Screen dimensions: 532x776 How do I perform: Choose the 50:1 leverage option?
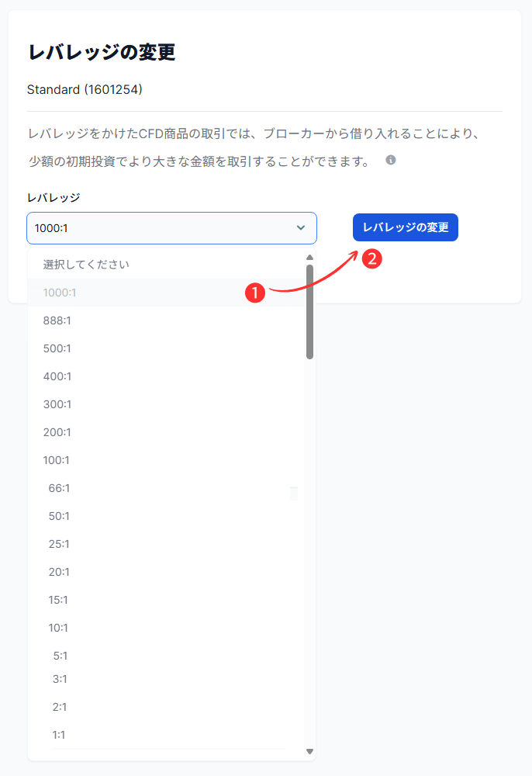tap(59, 516)
